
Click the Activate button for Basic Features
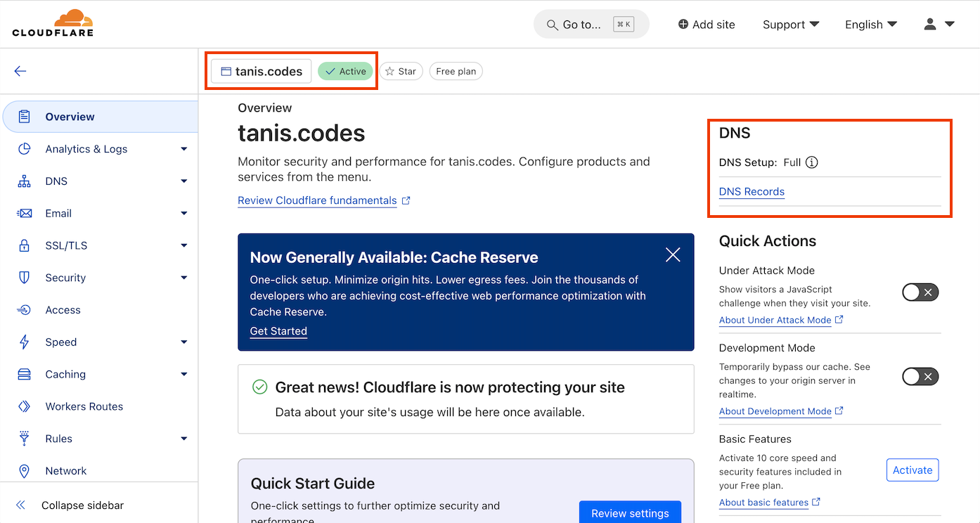(x=912, y=470)
